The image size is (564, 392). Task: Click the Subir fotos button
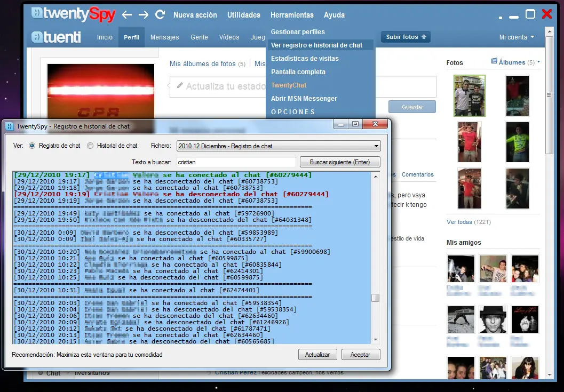406,37
